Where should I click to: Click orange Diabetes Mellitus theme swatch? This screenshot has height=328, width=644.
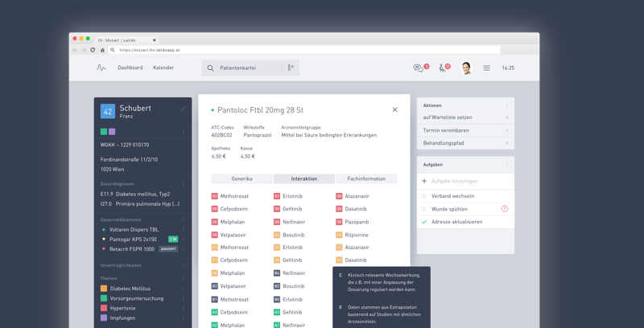pyautogui.click(x=104, y=289)
